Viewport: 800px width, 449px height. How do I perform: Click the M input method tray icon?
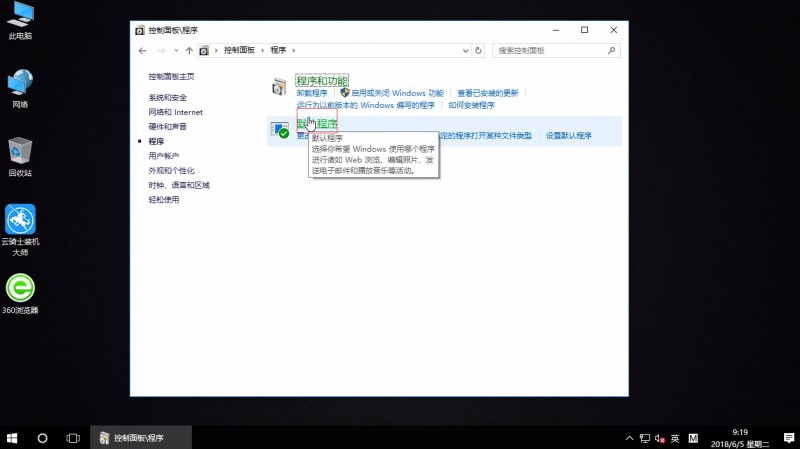pos(693,438)
